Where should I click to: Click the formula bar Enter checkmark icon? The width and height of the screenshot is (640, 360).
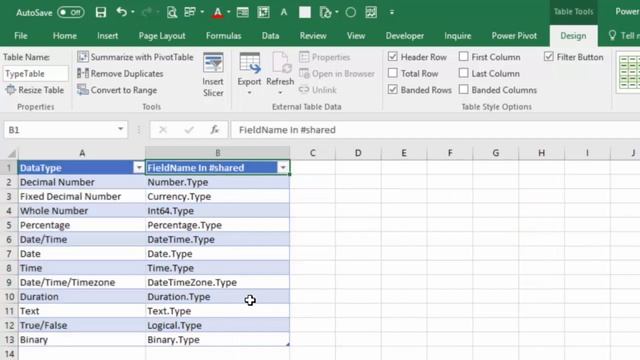coord(189,130)
